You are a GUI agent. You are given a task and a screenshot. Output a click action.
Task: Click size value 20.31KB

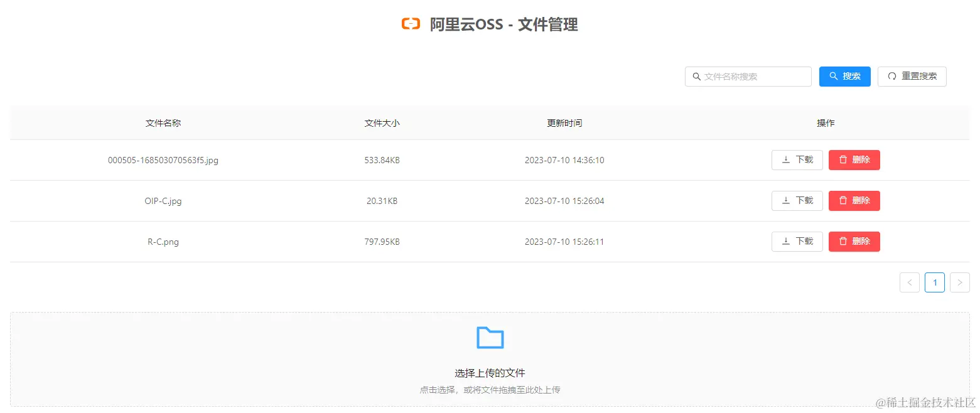tap(382, 201)
